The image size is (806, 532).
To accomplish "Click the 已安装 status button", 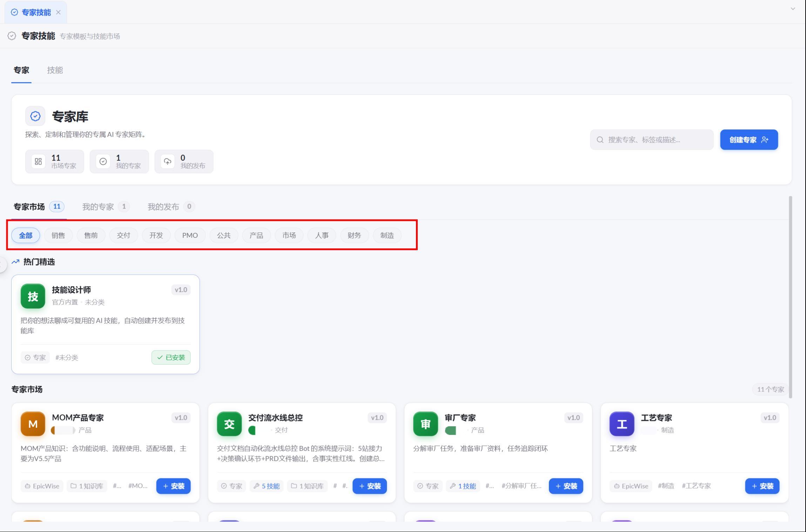I will point(171,357).
